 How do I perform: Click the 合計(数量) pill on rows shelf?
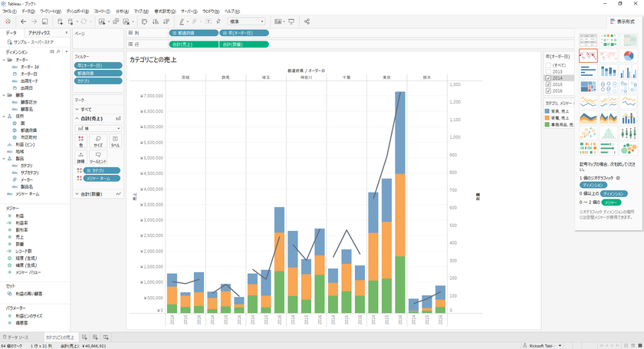(244, 44)
